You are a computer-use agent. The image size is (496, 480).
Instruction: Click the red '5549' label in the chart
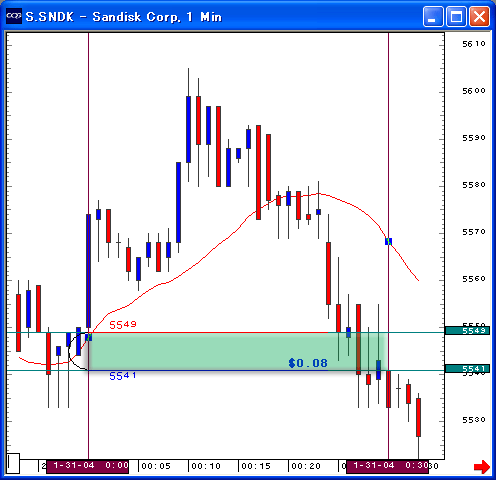123,324
